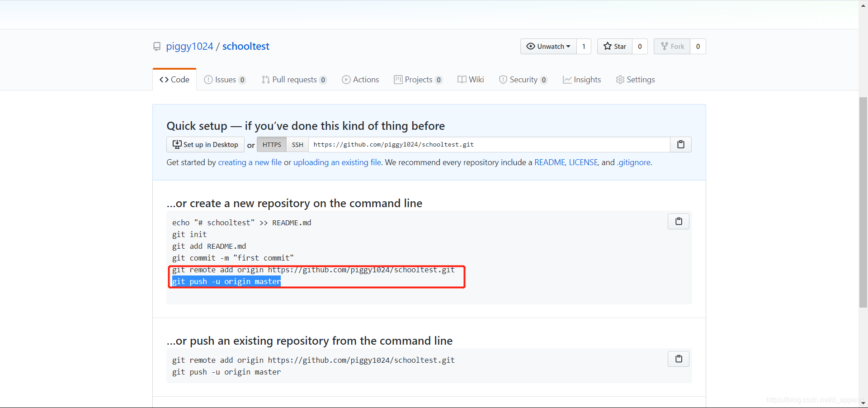Select the HTTPS clone protocol
This screenshot has height=408, width=868.
pos(272,145)
